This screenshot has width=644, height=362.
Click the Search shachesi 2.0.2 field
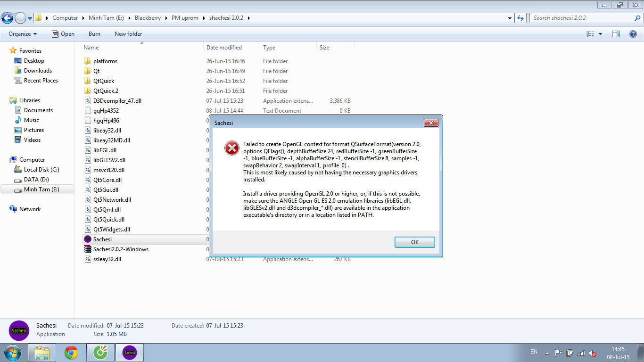[x=581, y=18]
